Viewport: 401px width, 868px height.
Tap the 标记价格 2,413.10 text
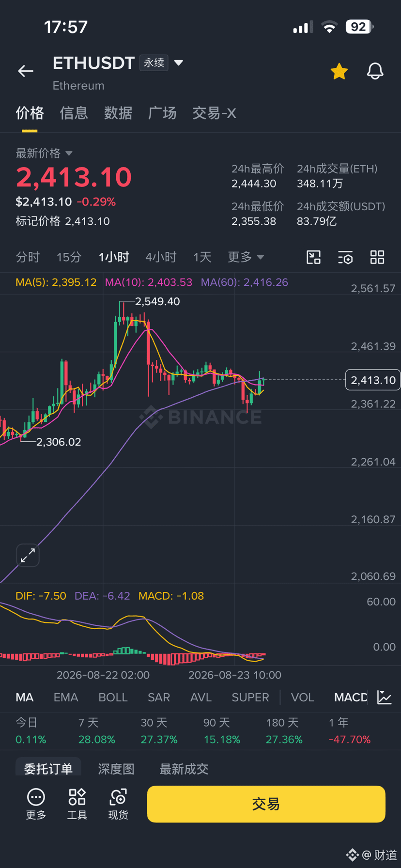(x=63, y=221)
